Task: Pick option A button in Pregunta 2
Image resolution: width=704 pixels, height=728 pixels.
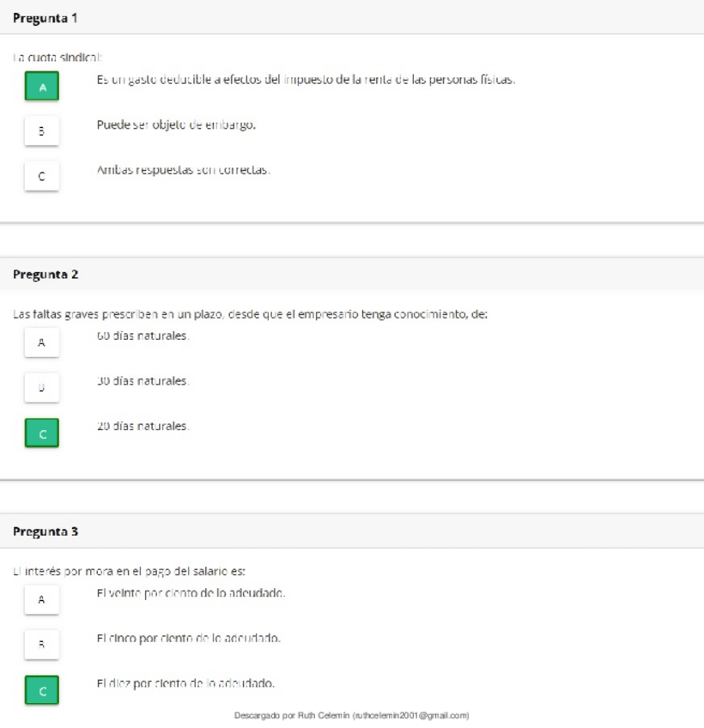Action: tap(41, 343)
